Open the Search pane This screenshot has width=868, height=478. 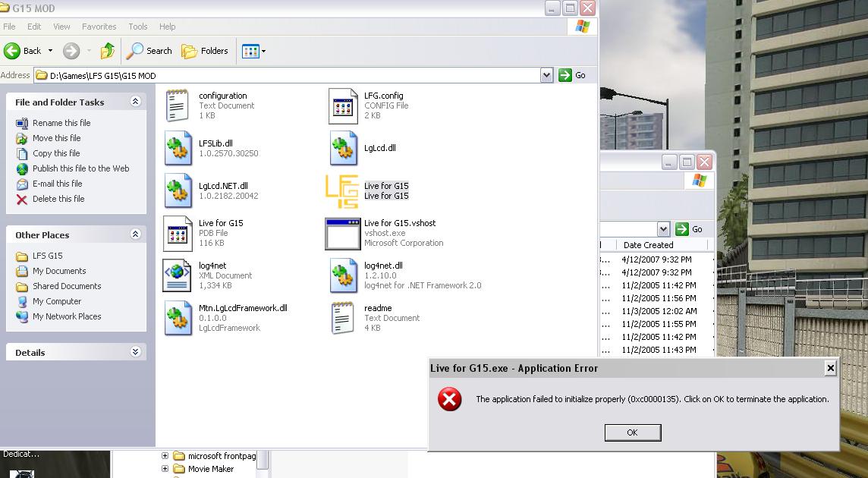pos(149,51)
